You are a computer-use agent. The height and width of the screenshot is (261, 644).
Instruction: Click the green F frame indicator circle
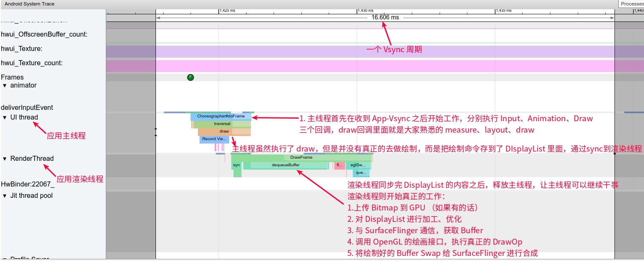coord(191,77)
